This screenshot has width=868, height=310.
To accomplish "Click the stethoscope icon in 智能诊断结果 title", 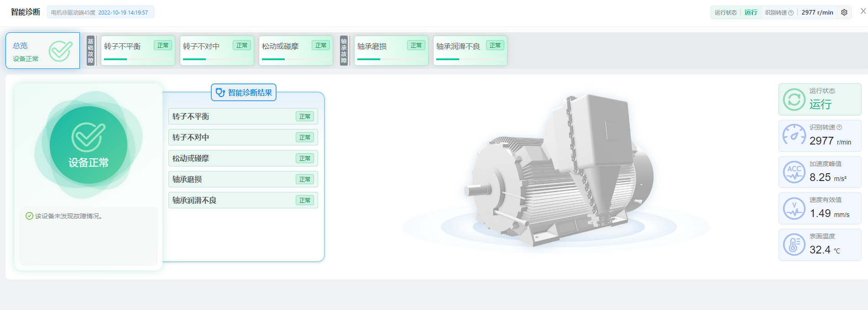I will (220, 93).
